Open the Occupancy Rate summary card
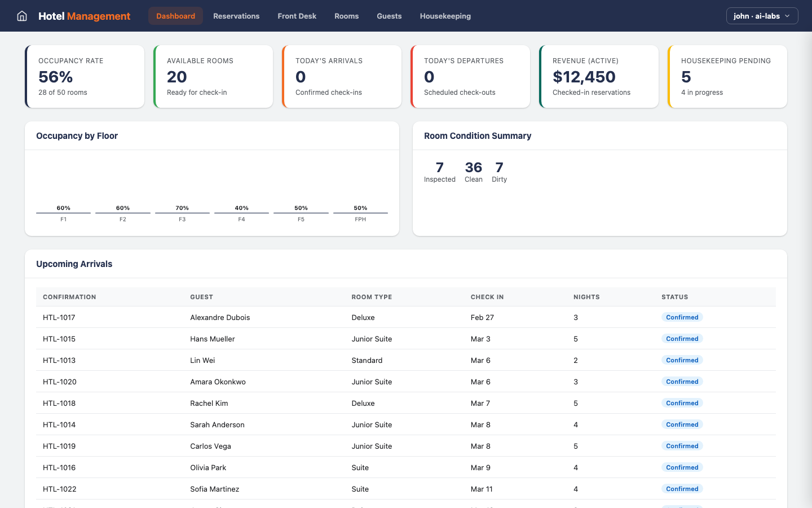 [x=85, y=76]
